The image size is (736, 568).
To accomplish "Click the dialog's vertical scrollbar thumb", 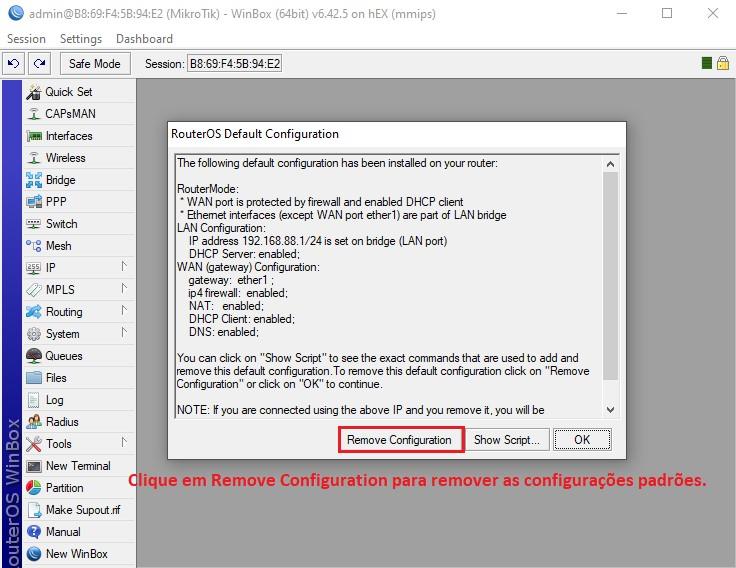I will click(x=610, y=276).
